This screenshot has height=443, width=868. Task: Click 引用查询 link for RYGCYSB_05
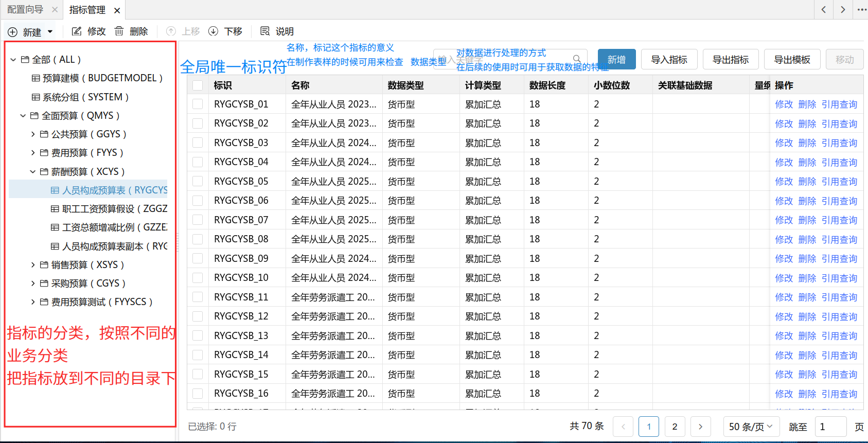tap(839, 182)
